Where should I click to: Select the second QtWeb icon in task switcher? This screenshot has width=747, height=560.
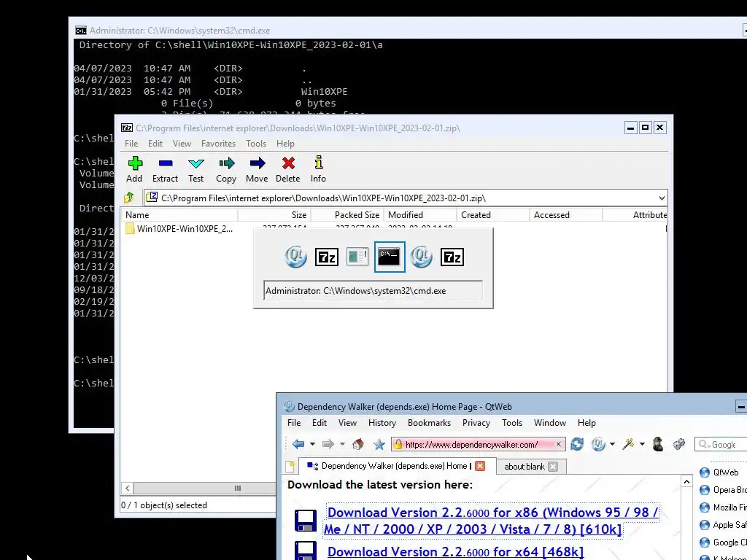click(x=421, y=257)
